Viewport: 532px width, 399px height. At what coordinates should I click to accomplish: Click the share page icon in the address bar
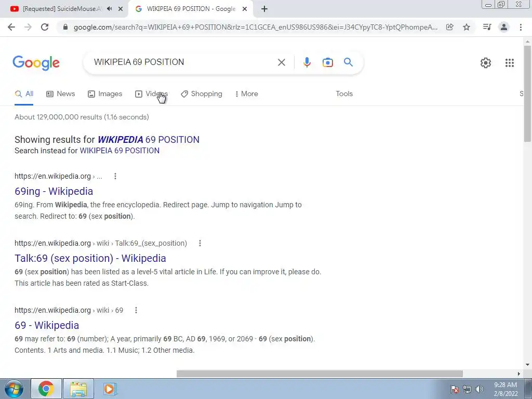449,27
